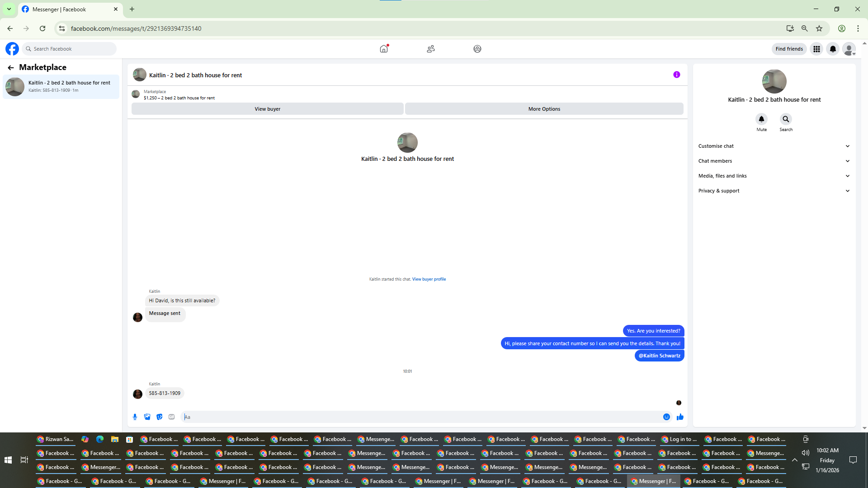Open the sticker picker icon
The width and height of the screenshot is (868, 488).
(159, 417)
